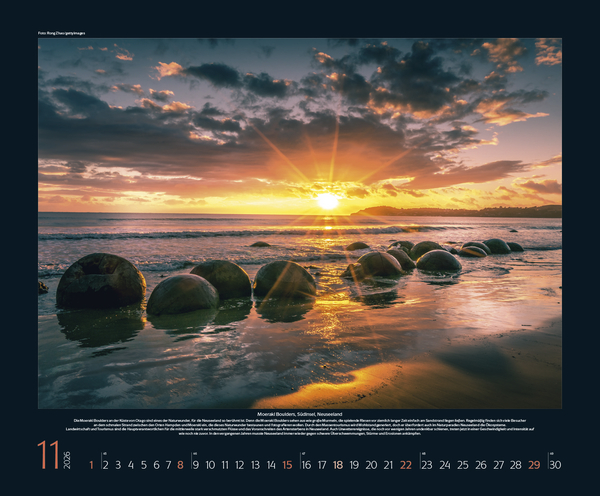Select day 22 highlighted in orange
The width and height of the screenshot is (600, 496).
(x=405, y=464)
